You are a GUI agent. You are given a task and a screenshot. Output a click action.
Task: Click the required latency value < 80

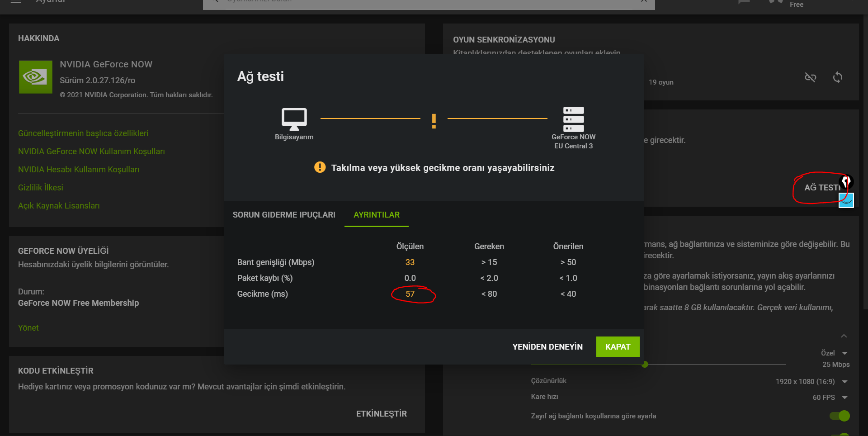pyautogui.click(x=489, y=294)
